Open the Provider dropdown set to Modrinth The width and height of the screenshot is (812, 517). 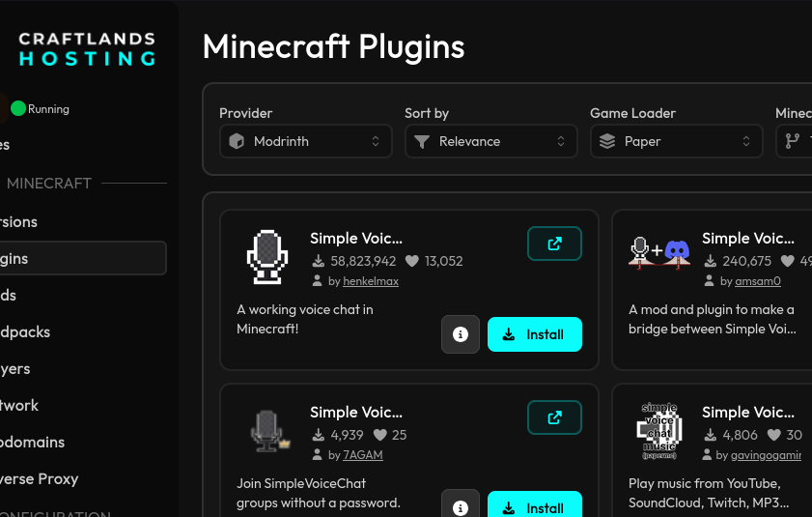tap(305, 141)
